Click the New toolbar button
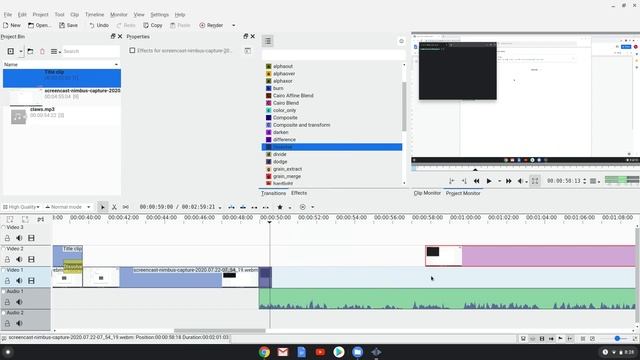 12,25
